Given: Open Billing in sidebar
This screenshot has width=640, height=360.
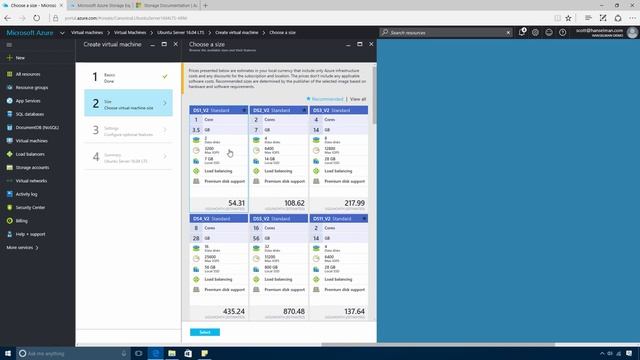Looking at the screenshot, I should (21, 221).
